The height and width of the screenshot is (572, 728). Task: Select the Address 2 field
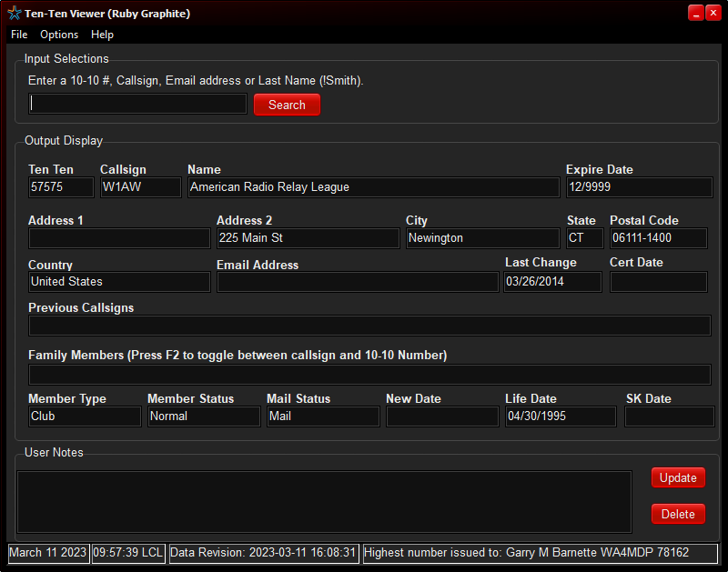click(x=308, y=238)
